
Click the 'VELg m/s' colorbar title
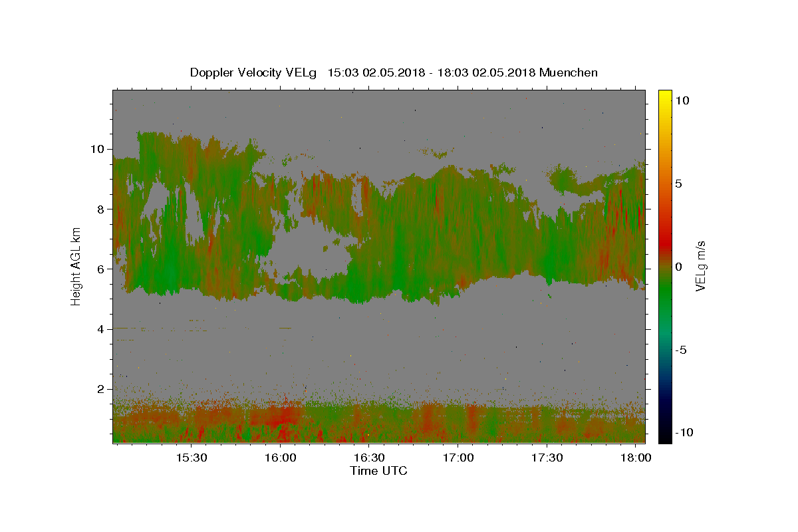(x=701, y=266)
